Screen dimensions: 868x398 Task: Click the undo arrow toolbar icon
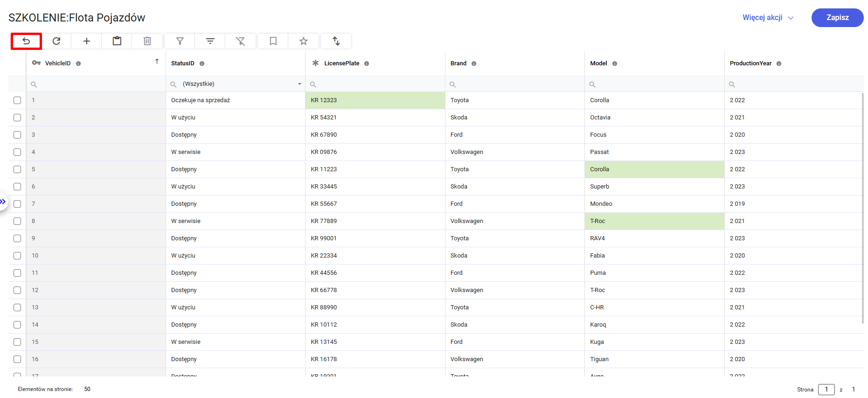coord(26,41)
